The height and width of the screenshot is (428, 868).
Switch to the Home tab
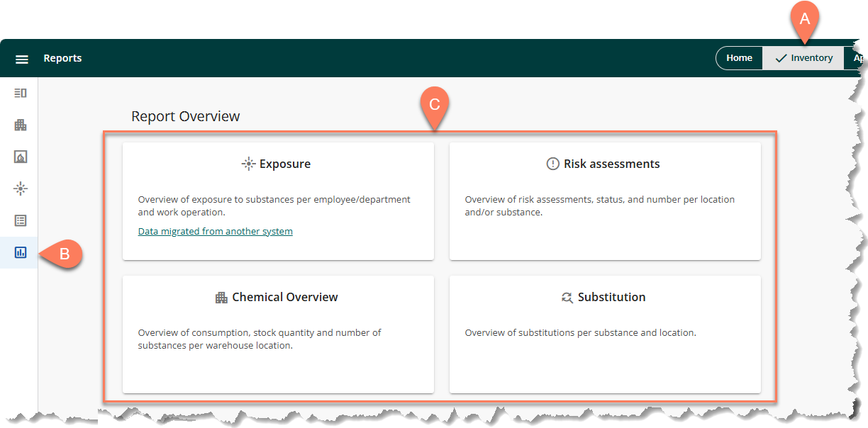739,58
